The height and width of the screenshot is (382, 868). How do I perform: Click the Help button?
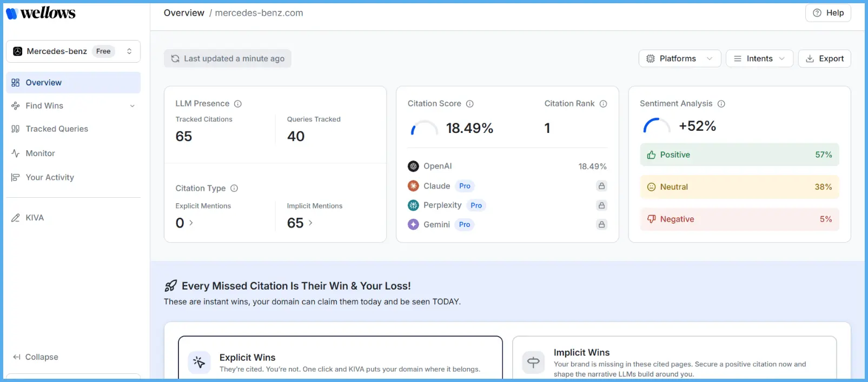(x=828, y=13)
